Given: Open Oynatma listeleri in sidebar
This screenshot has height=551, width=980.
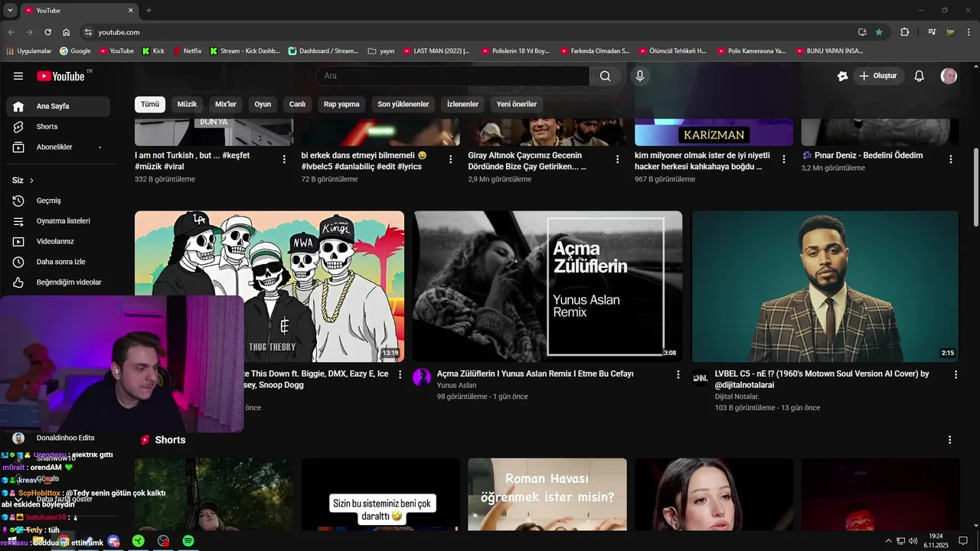Looking at the screenshot, I should click(58, 221).
